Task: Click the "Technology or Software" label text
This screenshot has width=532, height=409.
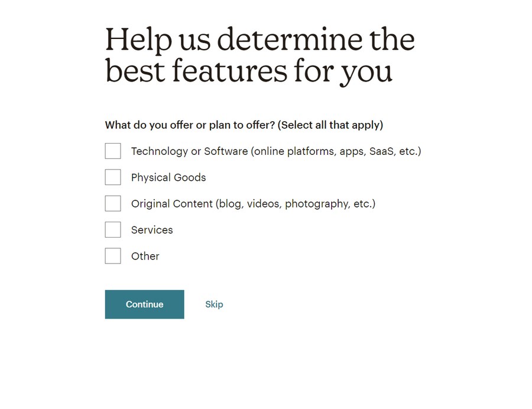Action: tap(189, 151)
